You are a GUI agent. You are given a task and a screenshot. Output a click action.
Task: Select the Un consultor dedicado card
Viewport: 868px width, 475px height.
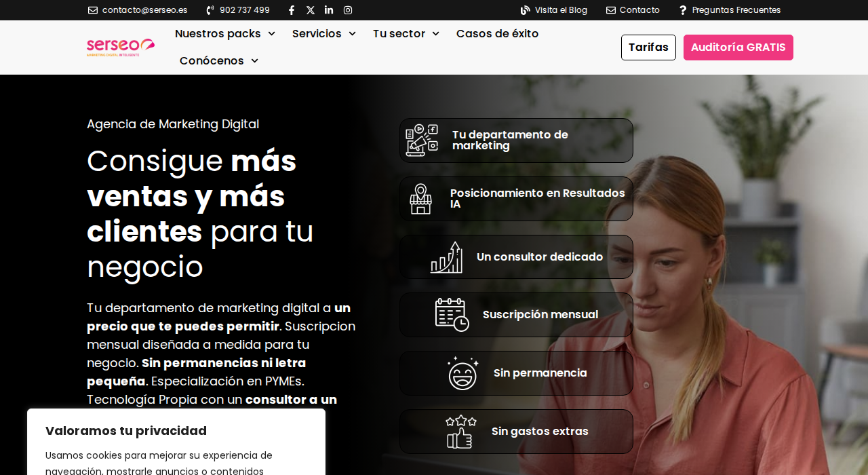click(x=516, y=257)
